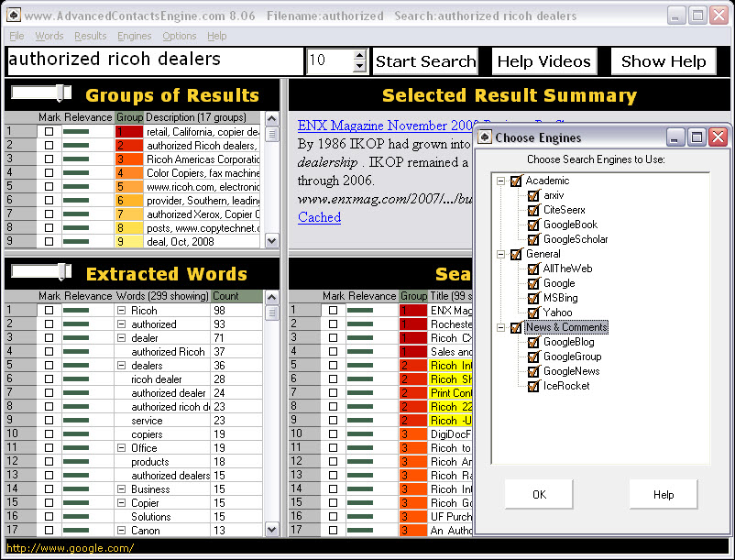Select the 'Color Copiers, fax machine' group description
This screenshot has height=560, width=735.
(x=203, y=173)
